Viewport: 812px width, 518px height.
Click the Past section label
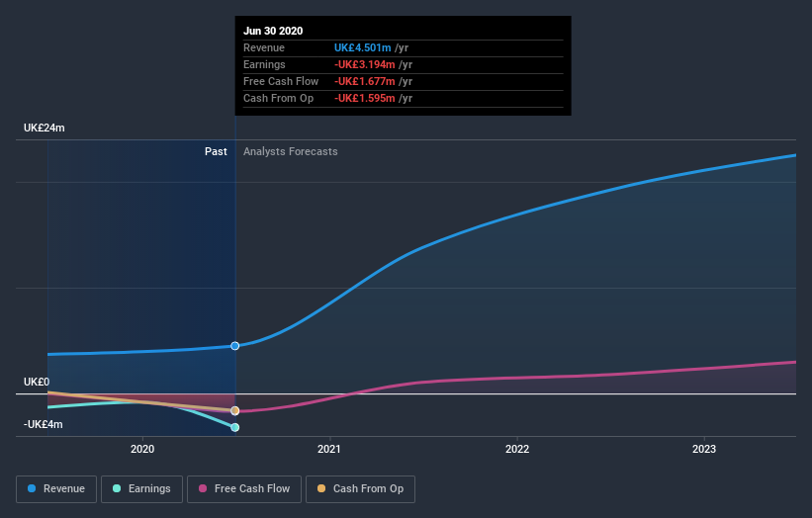pyautogui.click(x=216, y=151)
